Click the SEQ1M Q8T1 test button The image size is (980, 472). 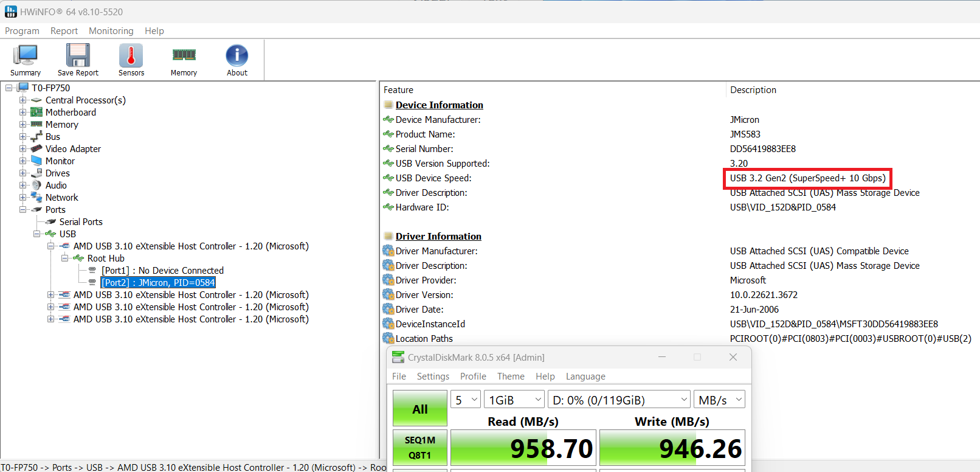coord(420,448)
